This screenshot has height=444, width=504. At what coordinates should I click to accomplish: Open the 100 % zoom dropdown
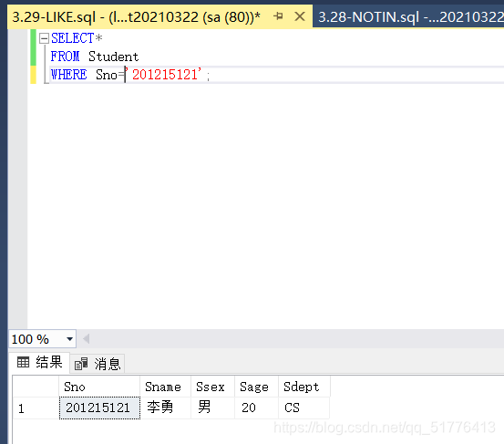(70, 339)
